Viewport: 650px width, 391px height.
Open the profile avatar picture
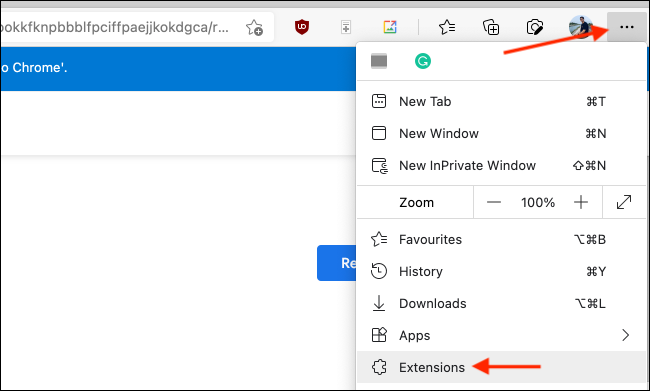(x=581, y=27)
